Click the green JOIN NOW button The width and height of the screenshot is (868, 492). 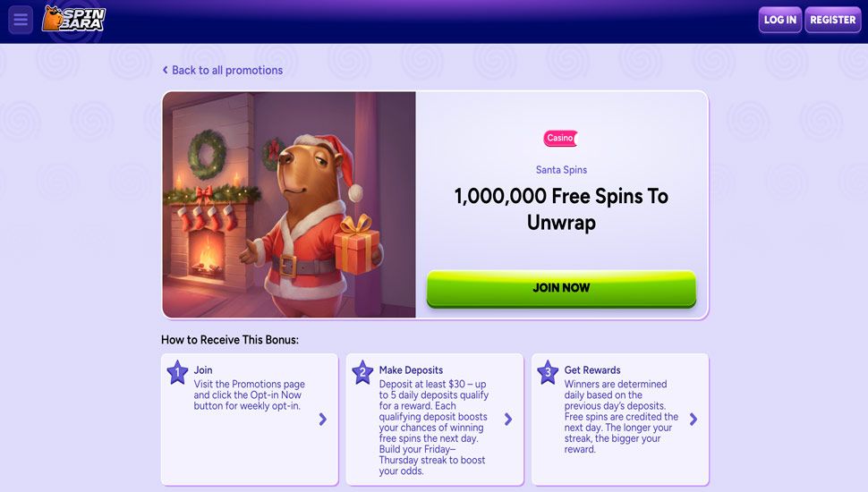[x=561, y=288]
